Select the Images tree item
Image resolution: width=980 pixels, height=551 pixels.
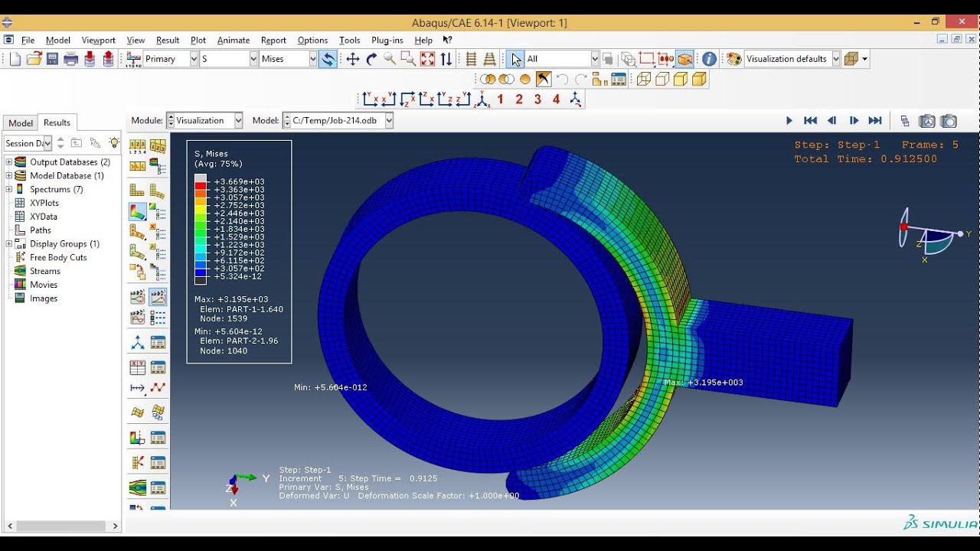coord(44,298)
